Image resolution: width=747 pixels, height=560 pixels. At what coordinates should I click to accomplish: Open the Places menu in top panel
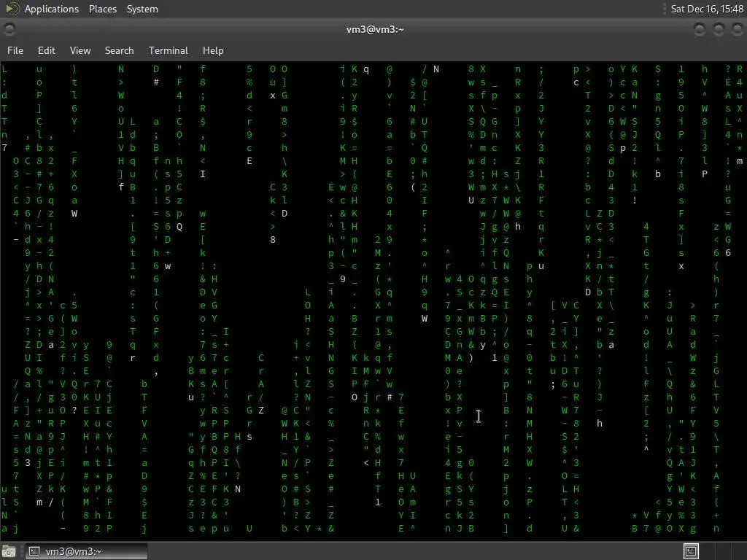coord(102,9)
